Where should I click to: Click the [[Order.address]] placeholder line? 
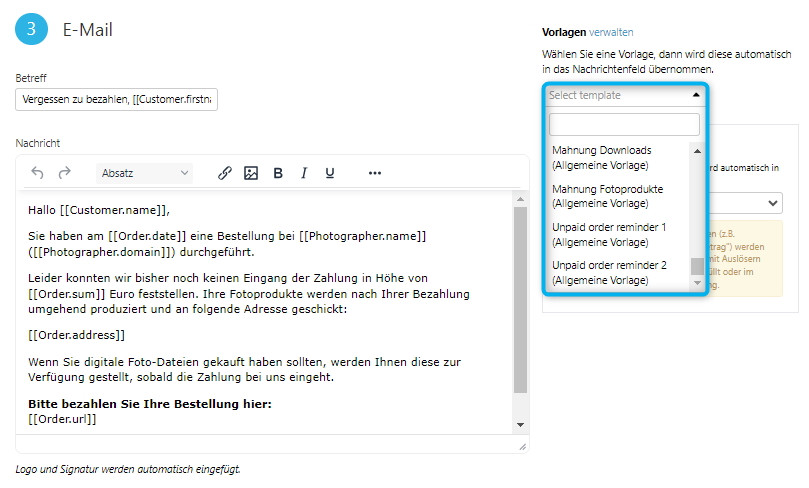(x=76, y=335)
